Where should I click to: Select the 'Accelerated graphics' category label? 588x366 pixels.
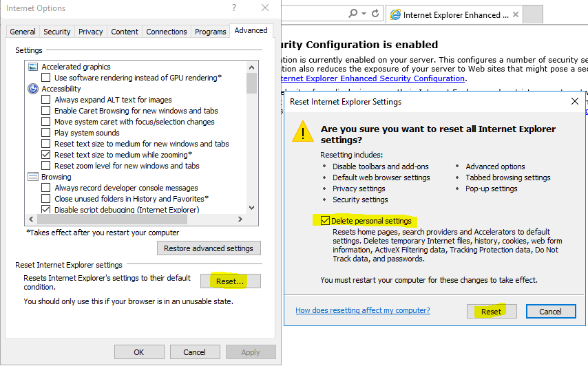(x=76, y=67)
